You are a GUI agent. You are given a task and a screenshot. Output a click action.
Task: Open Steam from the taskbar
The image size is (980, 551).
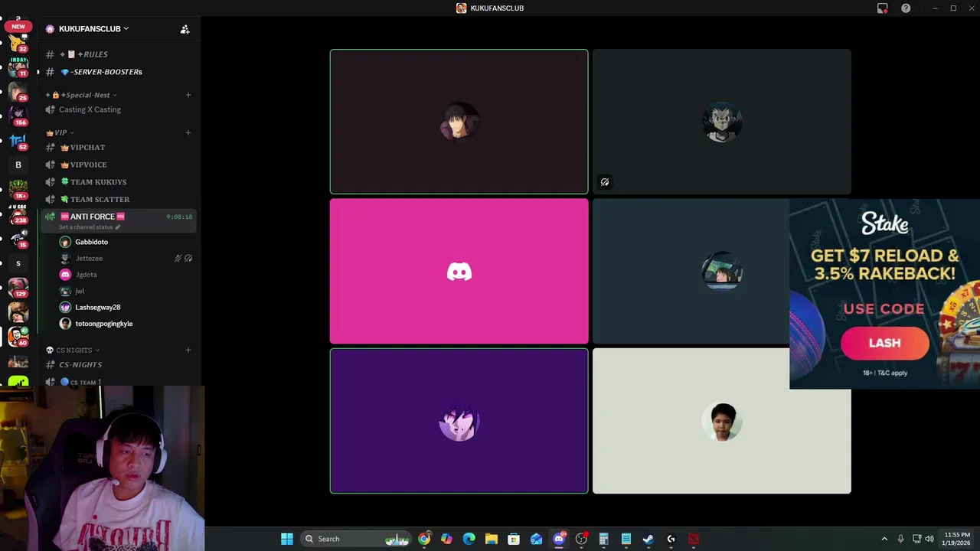coord(648,539)
